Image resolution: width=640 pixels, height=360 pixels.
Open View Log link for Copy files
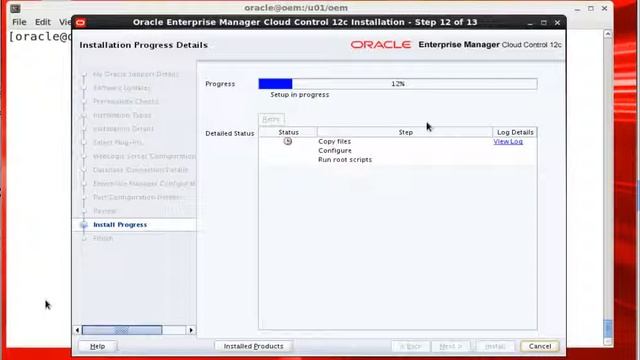tap(508, 142)
